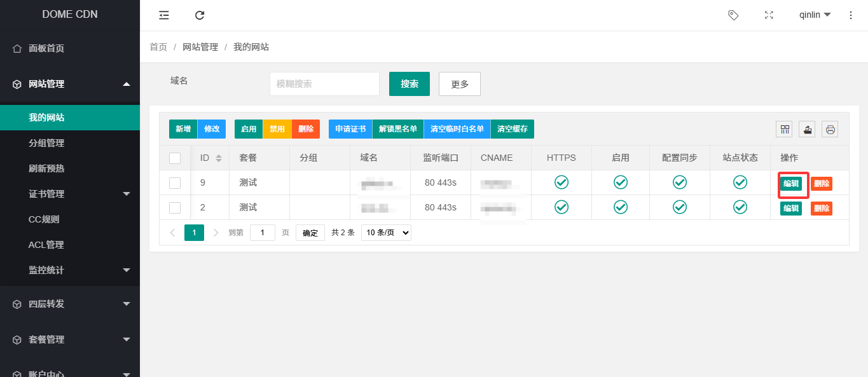Open the vertical three-dot more menu

tap(851, 15)
